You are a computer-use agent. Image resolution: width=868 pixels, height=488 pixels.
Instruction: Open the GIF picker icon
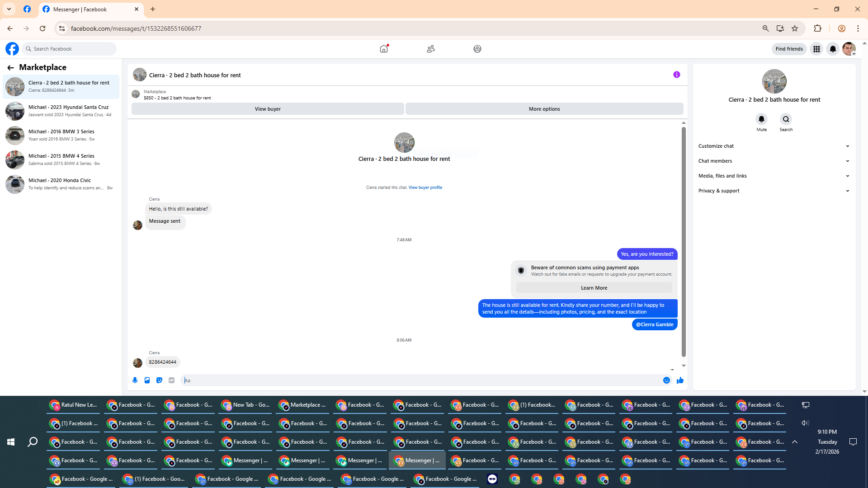[171, 380]
